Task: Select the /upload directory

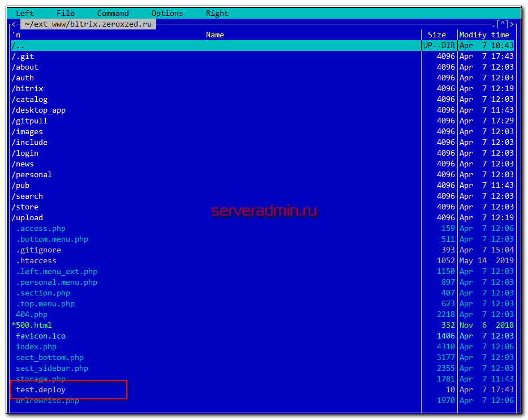Action: click(x=27, y=218)
